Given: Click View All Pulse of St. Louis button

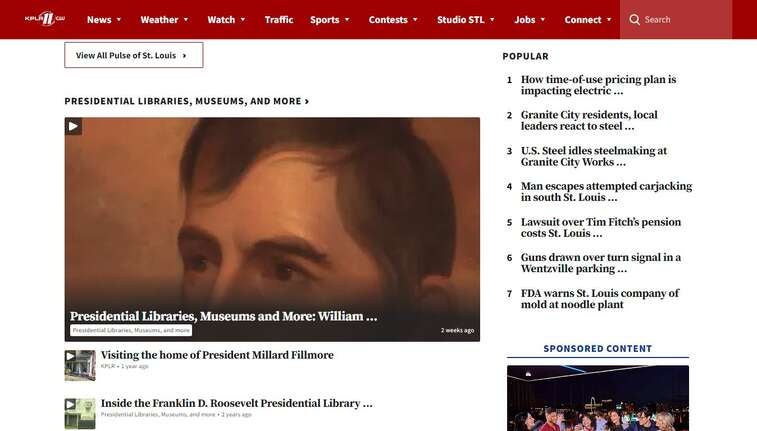Looking at the screenshot, I should pyautogui.click(x=134, y=55).
